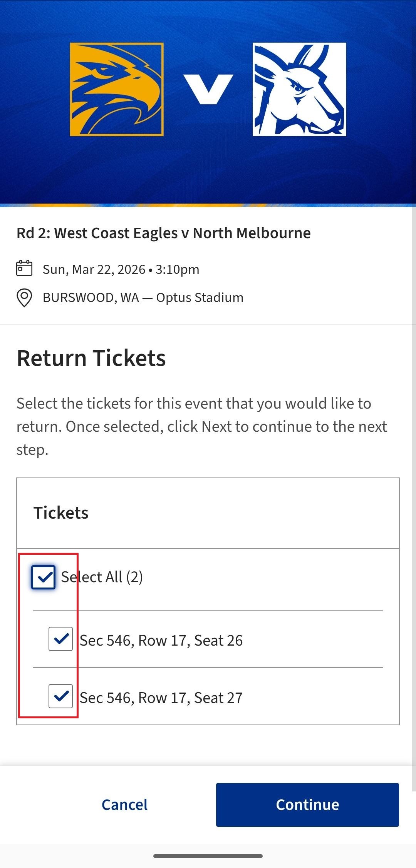Click the Select All (2) label
416x868 pixels.
pyautogui.click(x=102, y=577)
